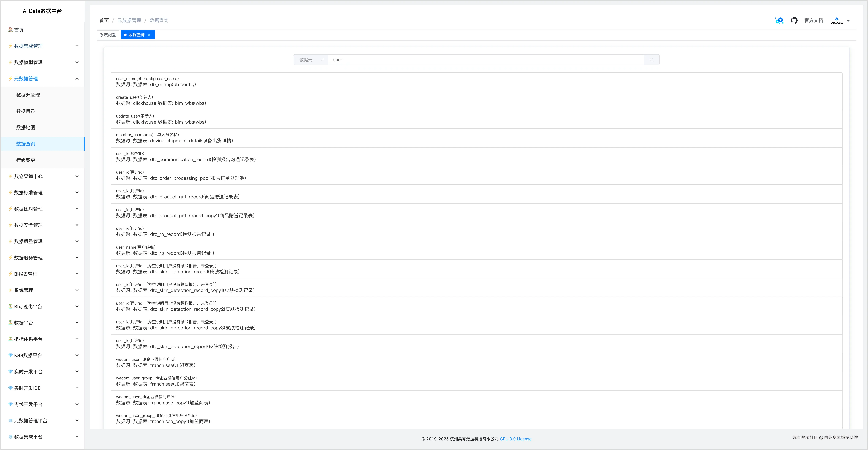Click the search magnifier icon button

[x=651, y=60]
